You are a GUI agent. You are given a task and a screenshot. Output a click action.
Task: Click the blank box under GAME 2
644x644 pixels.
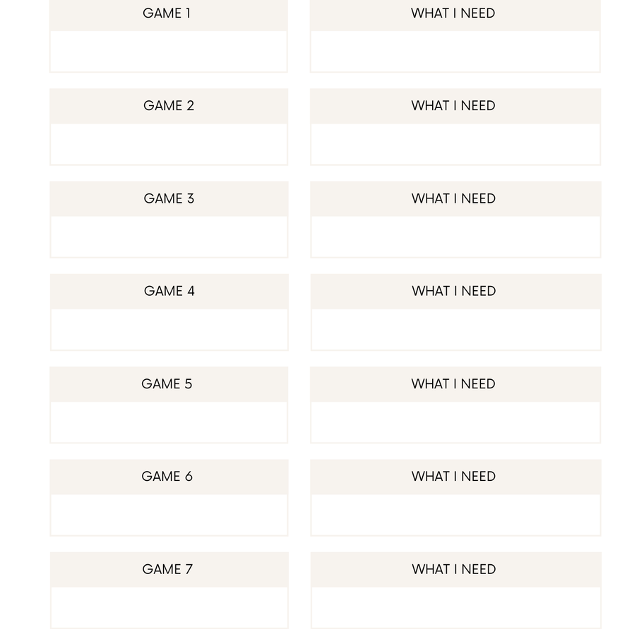168,143
